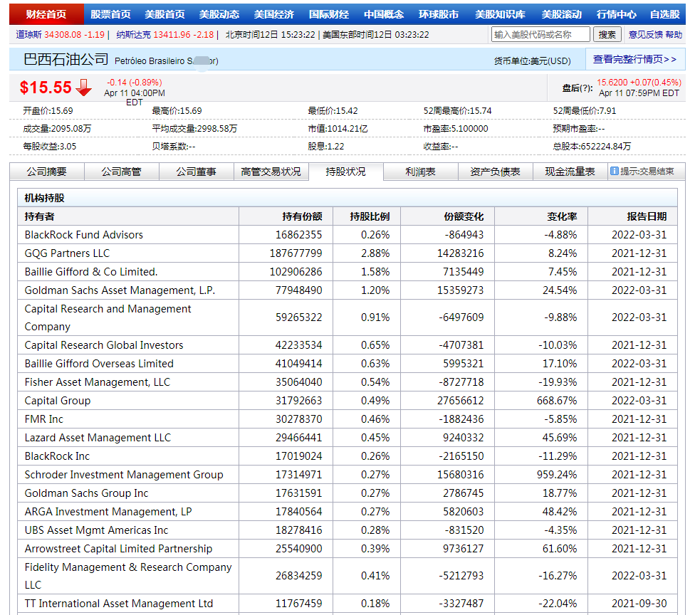Open the 帮助 link
Screen dimensions: 700x615
[x=674, y=35]
